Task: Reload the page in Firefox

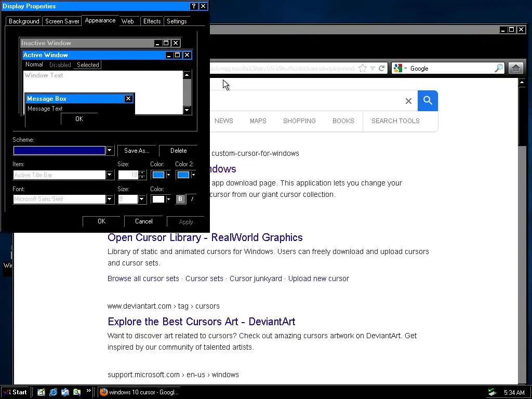Action: (x=382, y=68)
